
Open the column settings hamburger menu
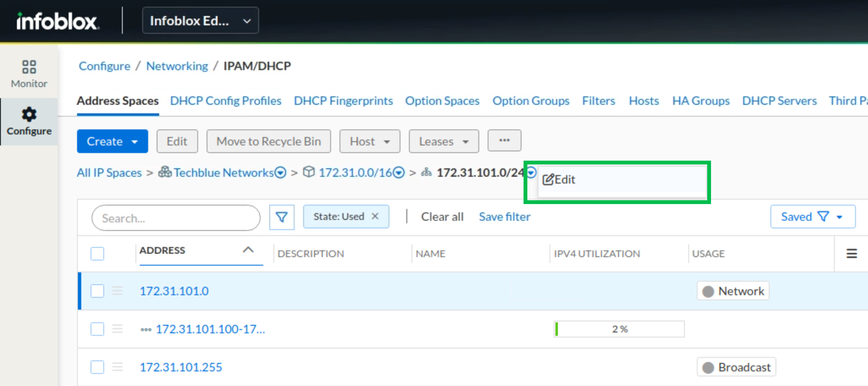pyautogui.click(x=852, y=254)
